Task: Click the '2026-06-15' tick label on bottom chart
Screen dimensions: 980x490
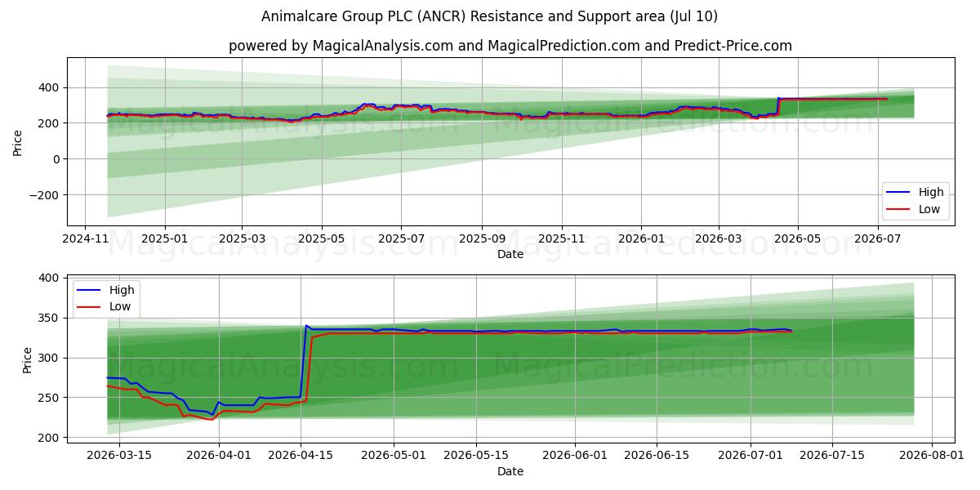Action: [x=658, y=457]
